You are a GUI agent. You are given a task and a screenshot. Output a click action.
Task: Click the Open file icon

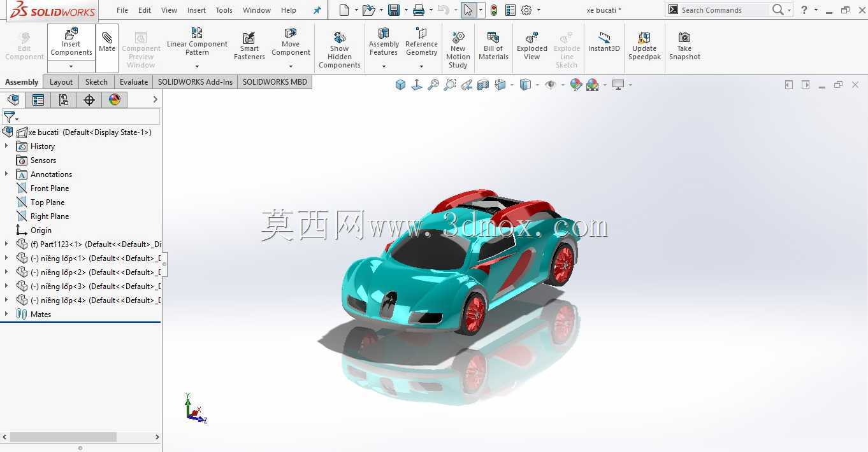click(368, 10)
